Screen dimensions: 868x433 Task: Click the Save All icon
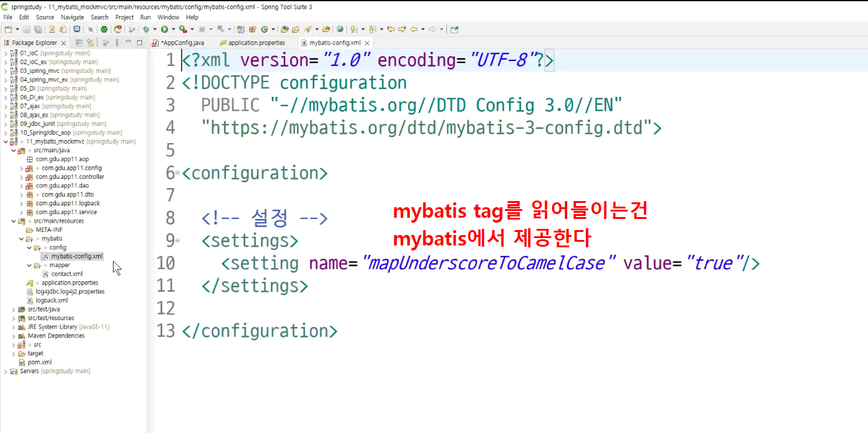(38, 29)
